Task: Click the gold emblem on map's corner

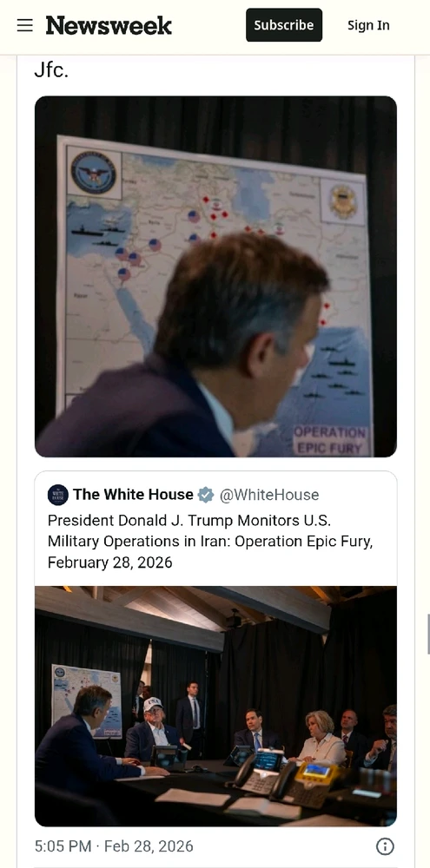Action: click(343, 201)
